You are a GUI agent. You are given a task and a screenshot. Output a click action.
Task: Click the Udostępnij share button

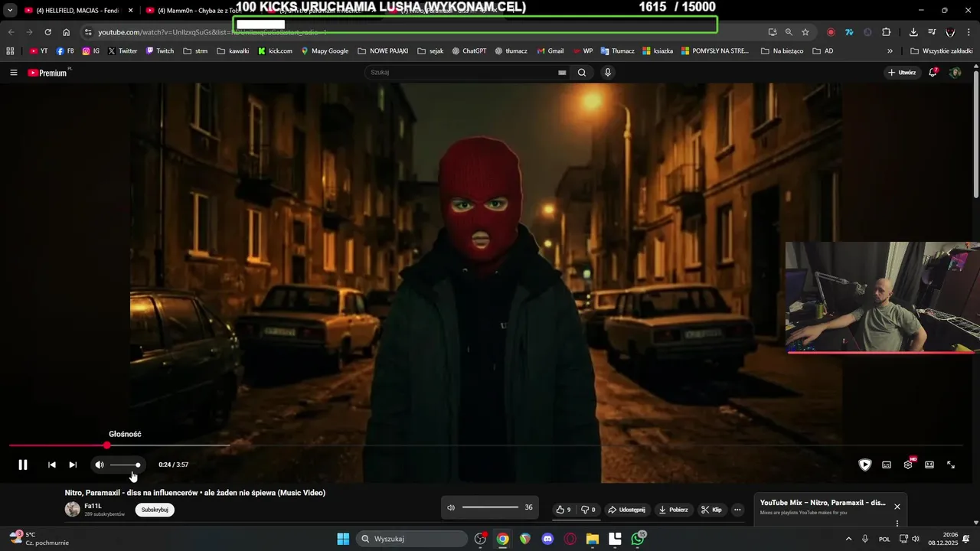tap(626, 510)
